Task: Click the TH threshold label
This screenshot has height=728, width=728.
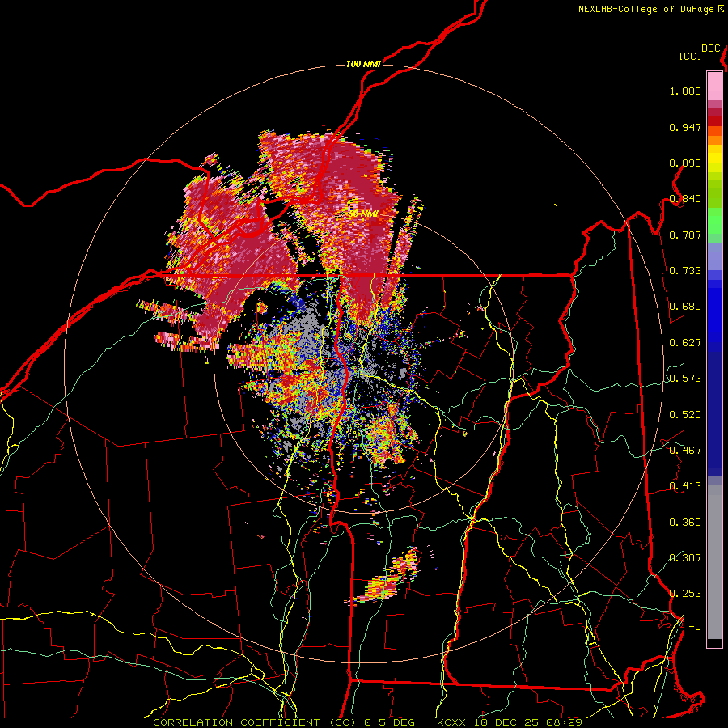Action: tap(695, 630)
